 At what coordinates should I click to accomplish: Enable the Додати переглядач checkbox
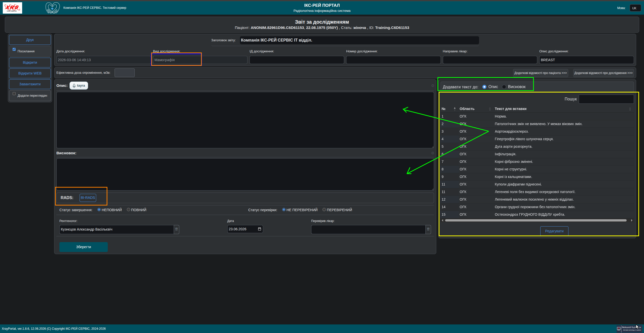pos(14,94)
